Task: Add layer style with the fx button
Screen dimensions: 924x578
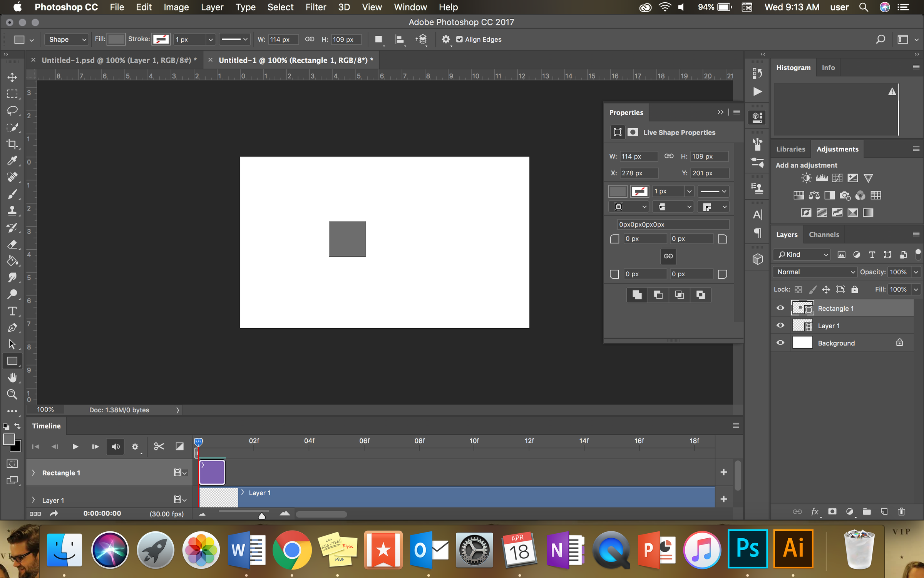Action: coord(815,512)
